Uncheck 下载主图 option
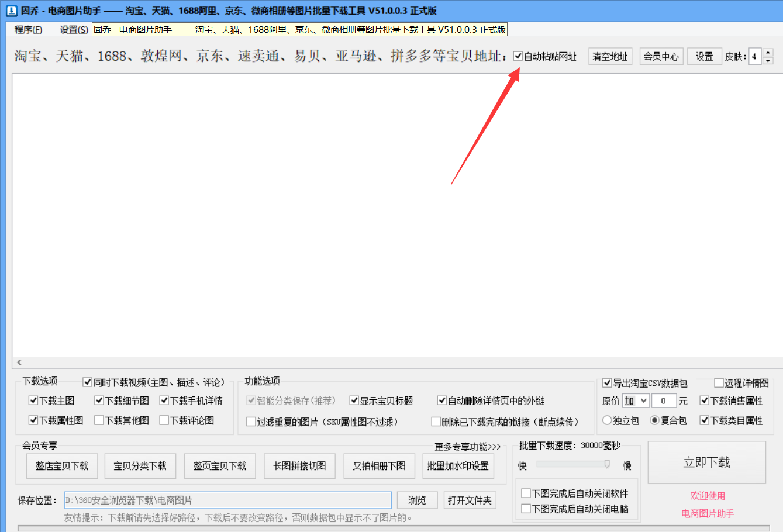The width and height of the screenshot is (783, 532). tap(33, 400)
